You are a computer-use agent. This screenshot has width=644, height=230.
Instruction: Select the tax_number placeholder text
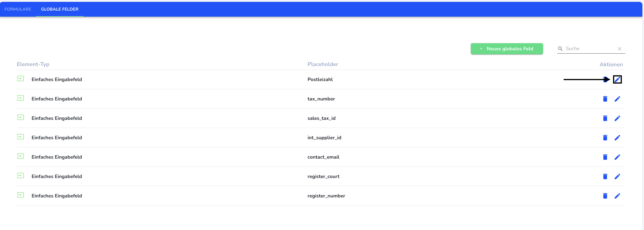(x=321, y=99)
